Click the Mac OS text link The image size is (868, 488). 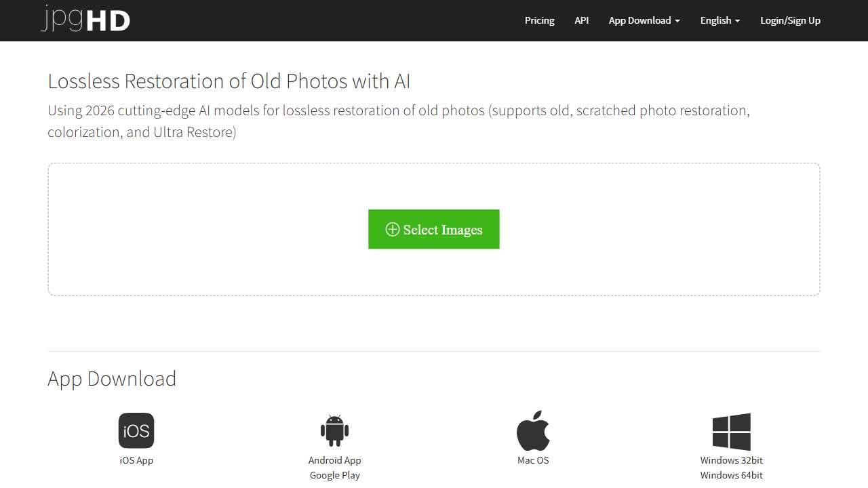click(x=533, y=460)
